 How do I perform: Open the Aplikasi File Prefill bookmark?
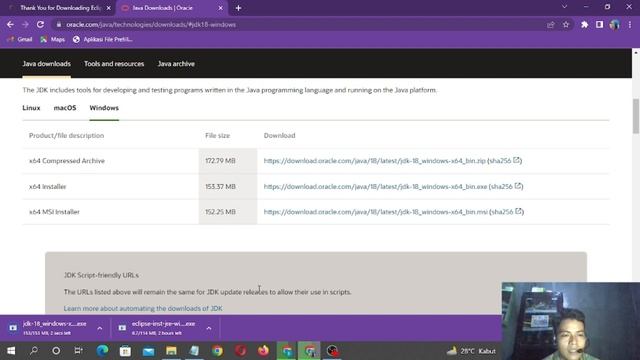(x=102, y=39)
